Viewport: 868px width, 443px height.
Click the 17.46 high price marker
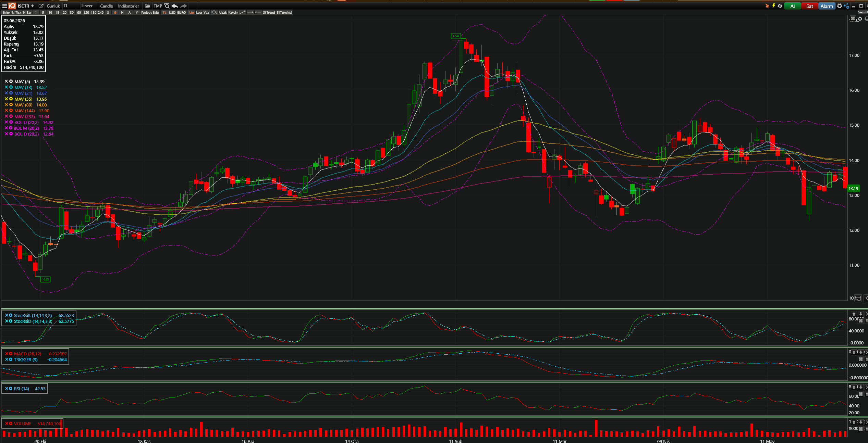[x=456, y=36]
